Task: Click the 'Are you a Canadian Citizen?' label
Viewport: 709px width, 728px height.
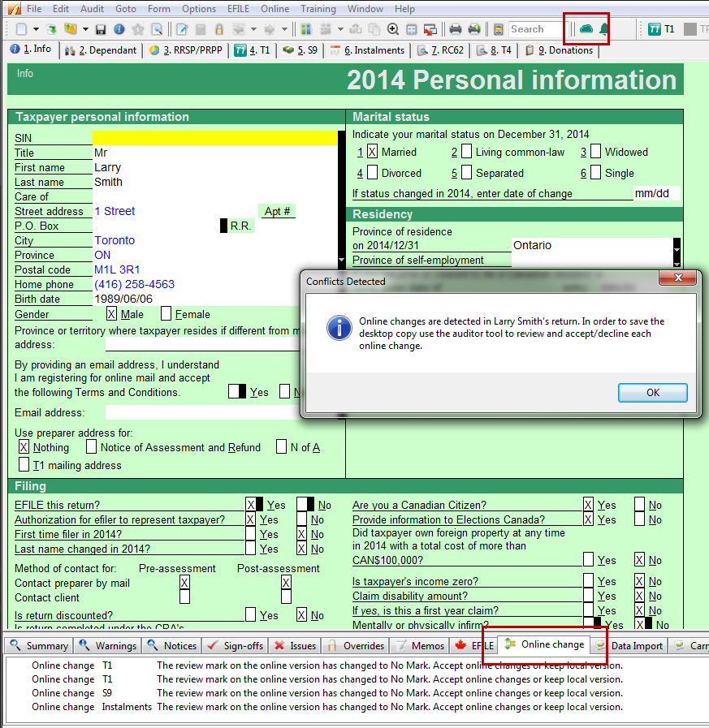Action: (420, 505)
